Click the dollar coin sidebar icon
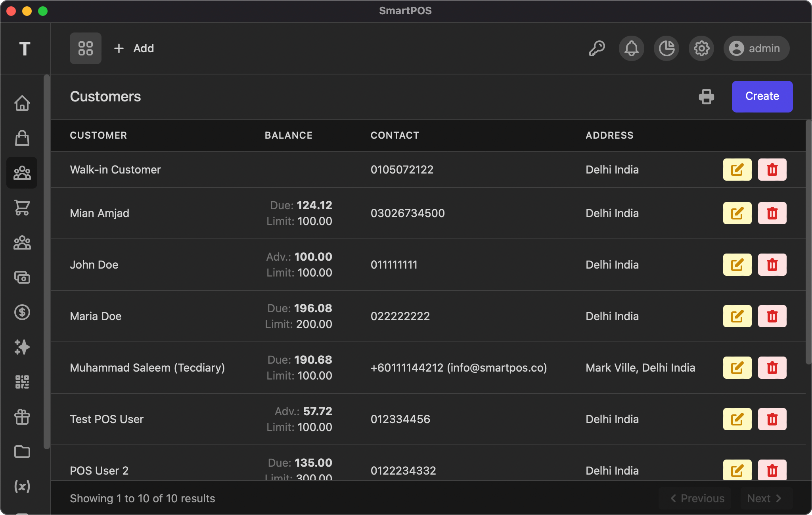812x515 pixels. 22,312
